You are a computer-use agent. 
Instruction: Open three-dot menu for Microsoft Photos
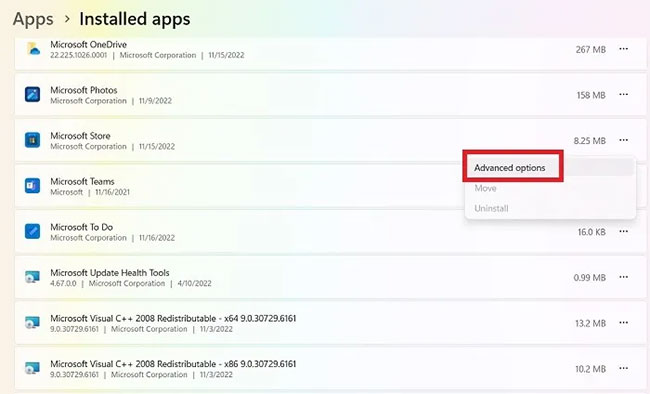click(x=623, y=95)
